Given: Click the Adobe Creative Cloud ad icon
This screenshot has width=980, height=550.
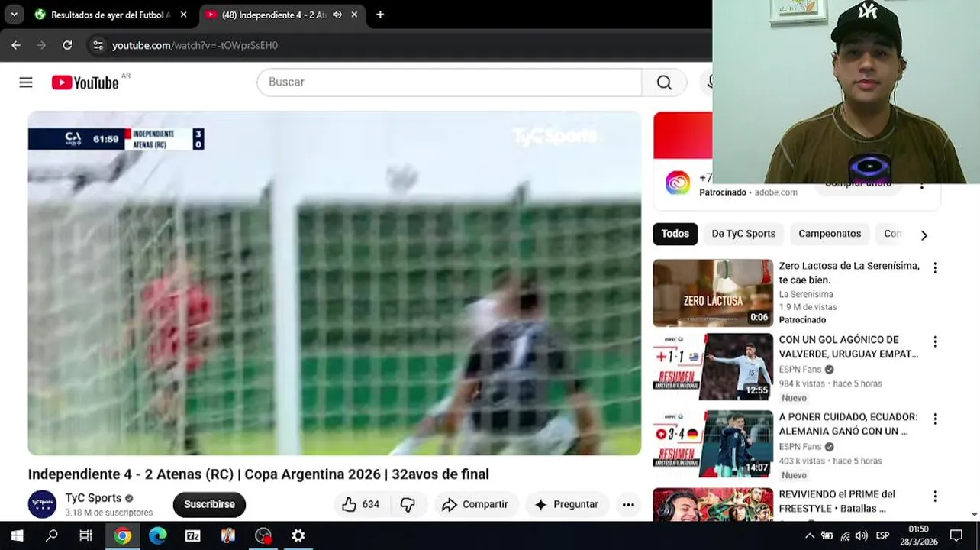Looking at the screenshot, I should (x=677, y=183).
